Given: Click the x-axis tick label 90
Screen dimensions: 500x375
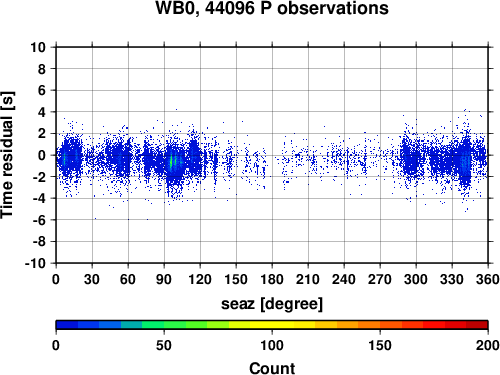Looking at the screenshot, I should coord(164,279).
